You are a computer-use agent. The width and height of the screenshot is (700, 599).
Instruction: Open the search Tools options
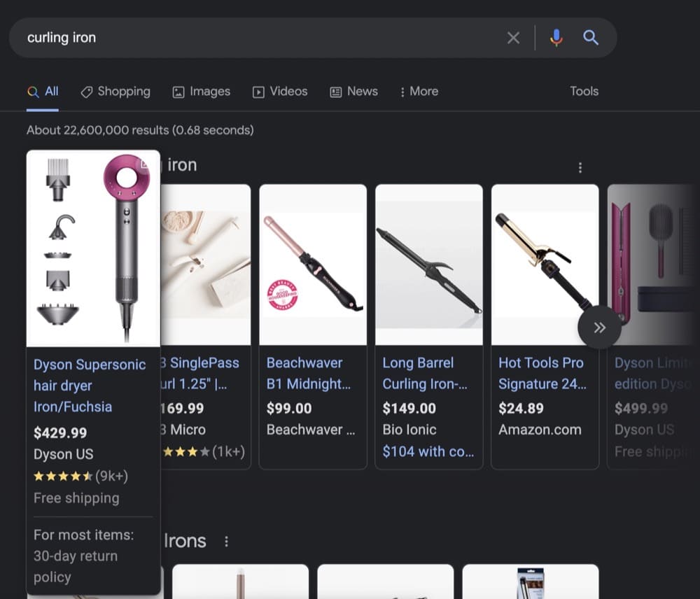click(x=584, y=92)
